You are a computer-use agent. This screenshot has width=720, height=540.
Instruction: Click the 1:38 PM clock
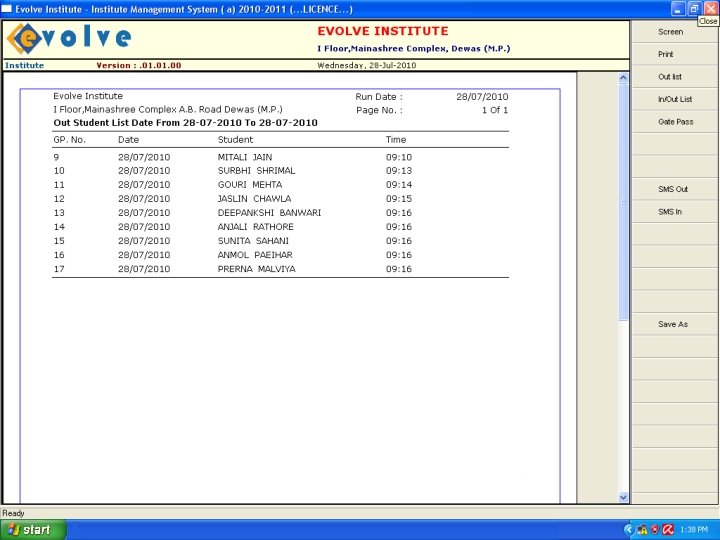(694, 530)
